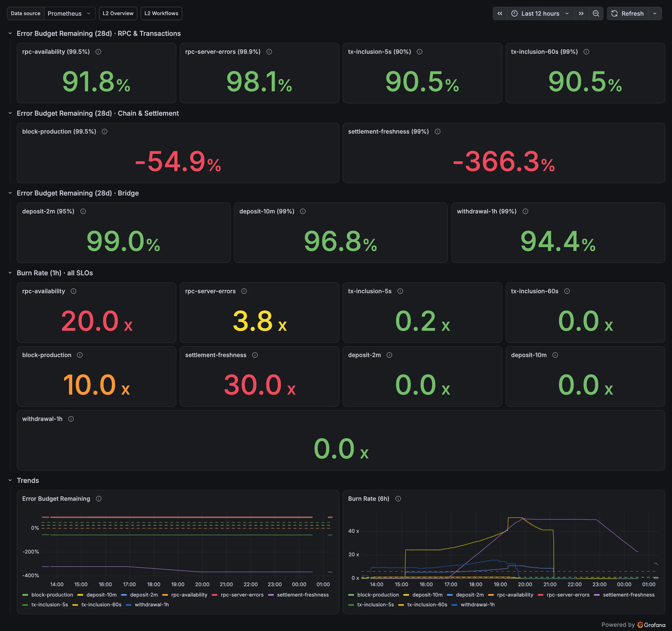Click the Grafana link in footer

pyautogui.click(x=651, y=625)
